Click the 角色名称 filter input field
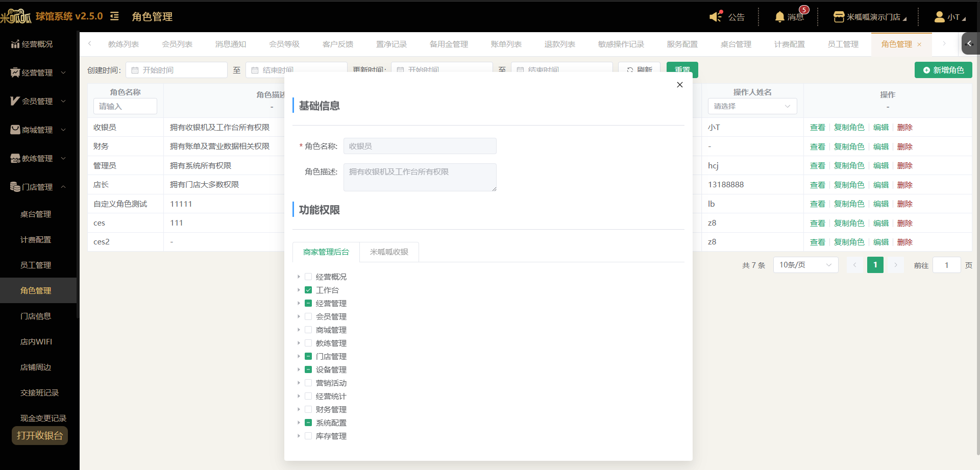This screenshot has width=980, height=470. click(x=125, y=106)
